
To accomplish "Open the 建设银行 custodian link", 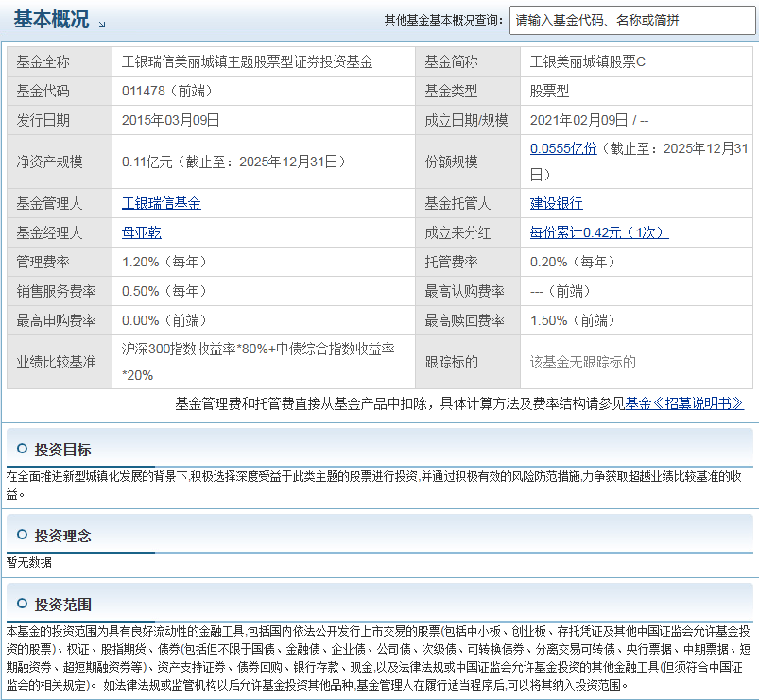I will tap(556, 203).
